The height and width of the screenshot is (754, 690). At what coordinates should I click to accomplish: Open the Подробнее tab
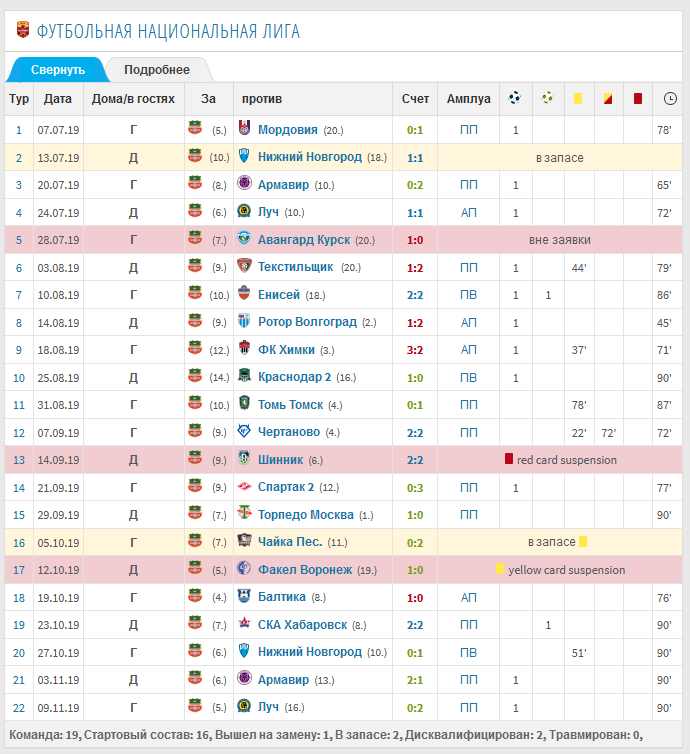[x=157, y=70]
